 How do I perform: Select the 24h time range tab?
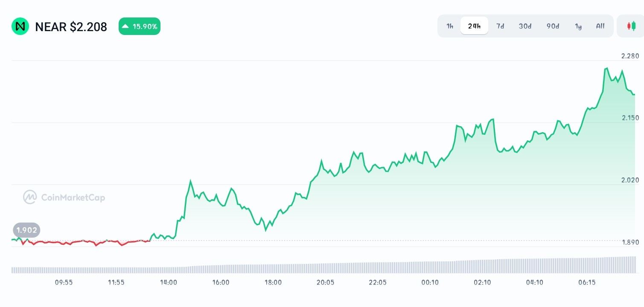pyautogui.click(x=474, y=26)
